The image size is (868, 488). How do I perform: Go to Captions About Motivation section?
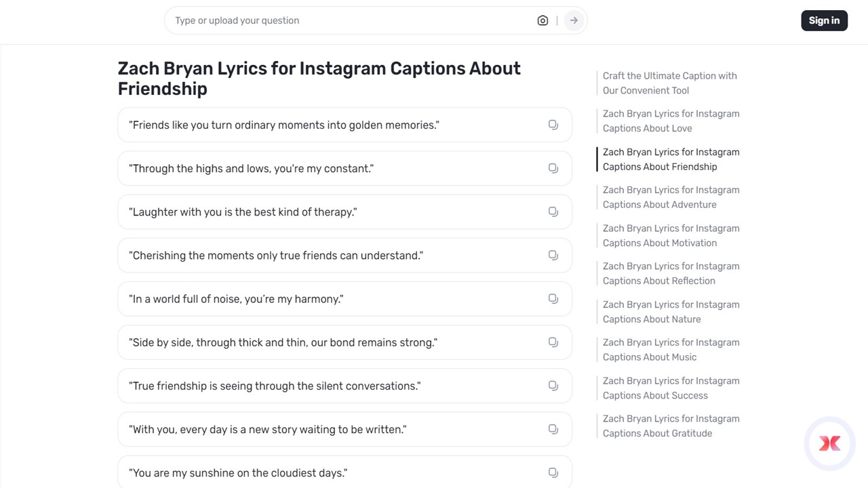[671, 235]
